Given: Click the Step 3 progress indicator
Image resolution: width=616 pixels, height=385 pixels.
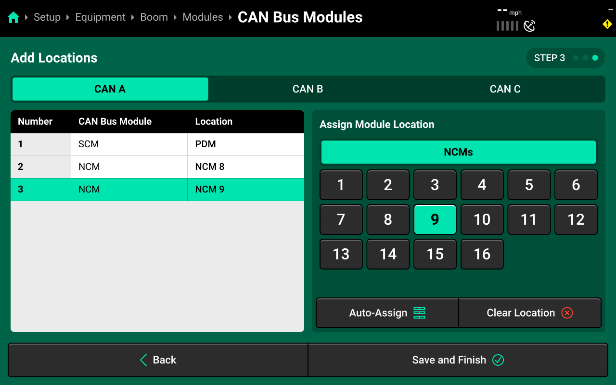Looking at the screenshot, I should (565, 58).
